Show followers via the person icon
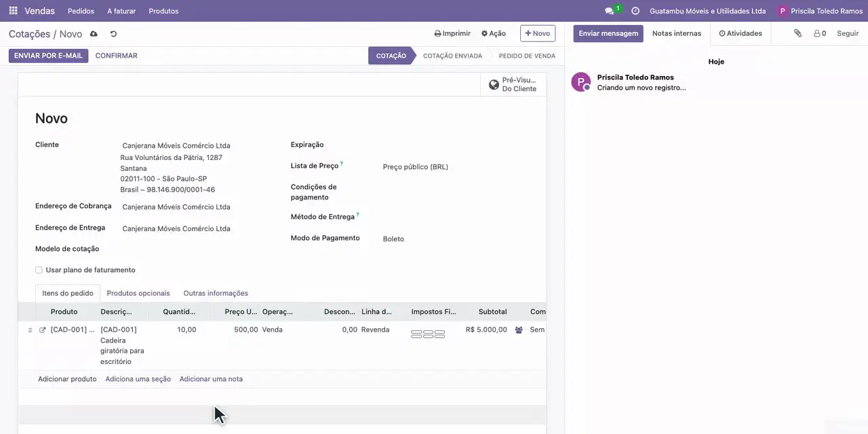 pos(820,33)
